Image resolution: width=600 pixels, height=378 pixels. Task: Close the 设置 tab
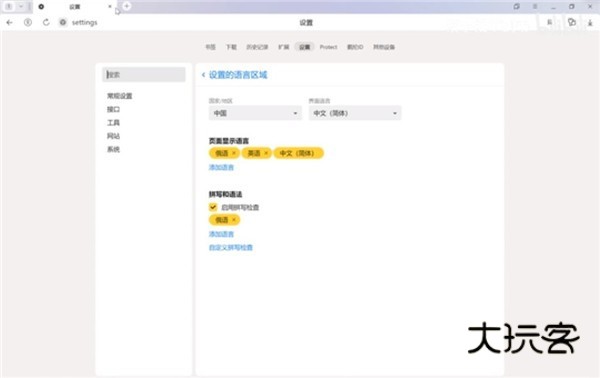click(x=110, y=7)
